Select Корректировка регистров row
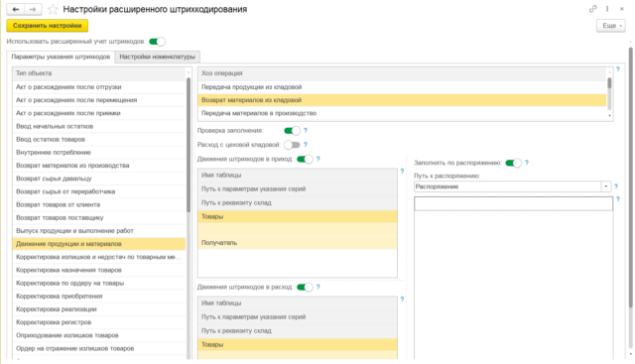 (x=99, y=322)
